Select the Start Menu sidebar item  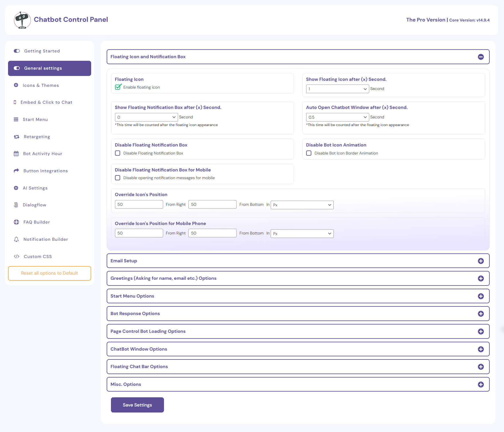(x=50, y=120)
